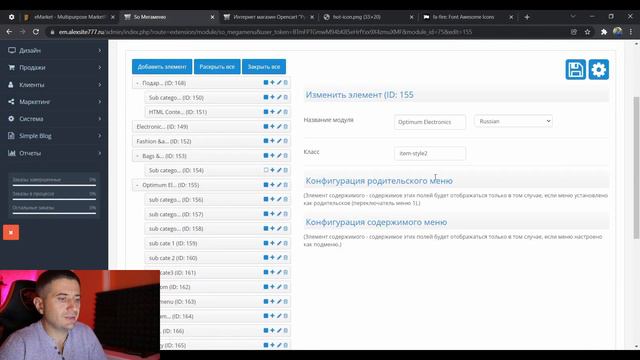
Task: Add child to Optimum El... (ID: 155)
Action: (272, 184)
